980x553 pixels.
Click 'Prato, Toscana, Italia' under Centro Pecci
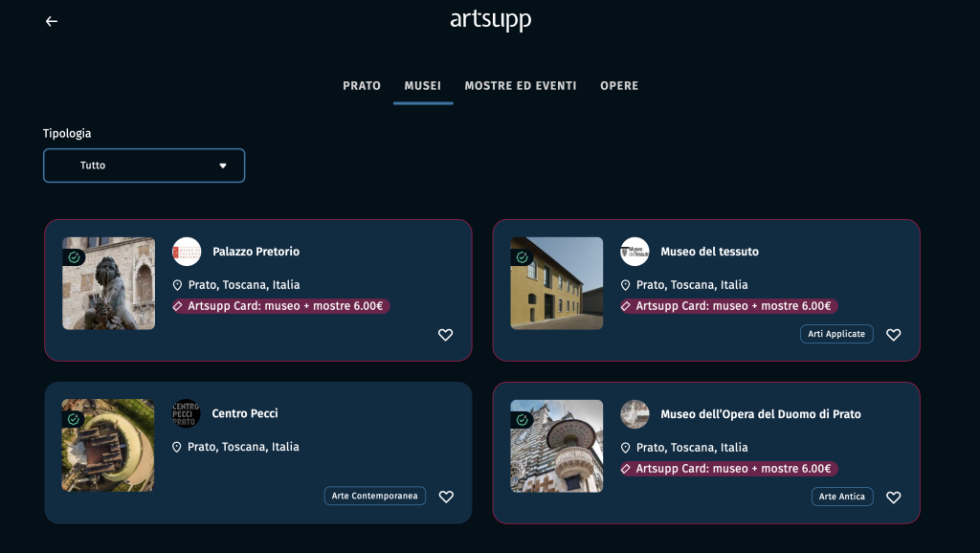243,447
